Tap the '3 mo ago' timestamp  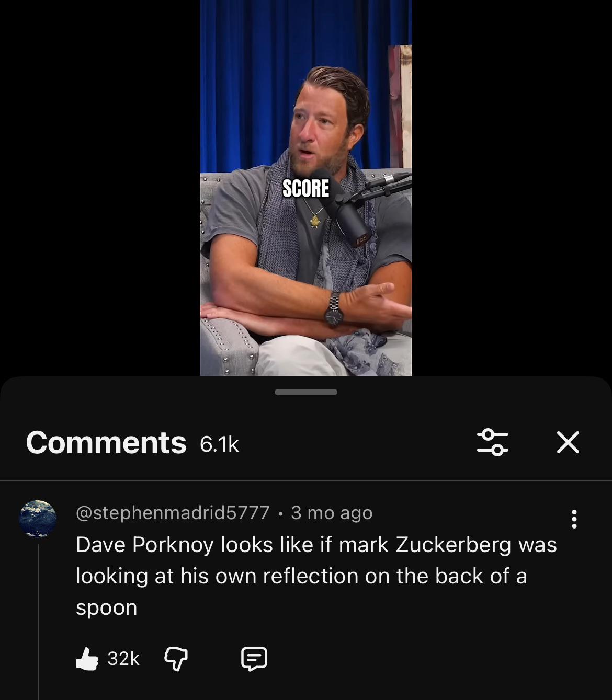(x=332, y=513)
